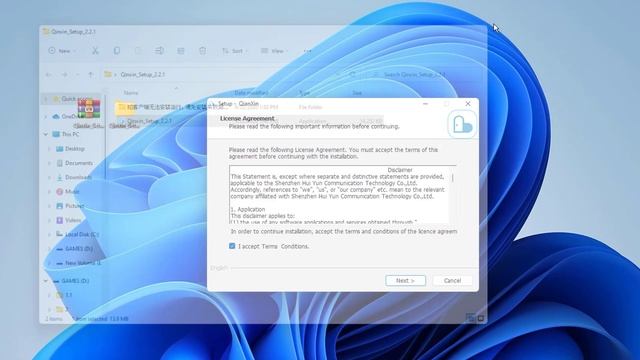The image size is (640, 360).
Task: Open the recent locations chevron in Explorer
Action: [78, 75]
